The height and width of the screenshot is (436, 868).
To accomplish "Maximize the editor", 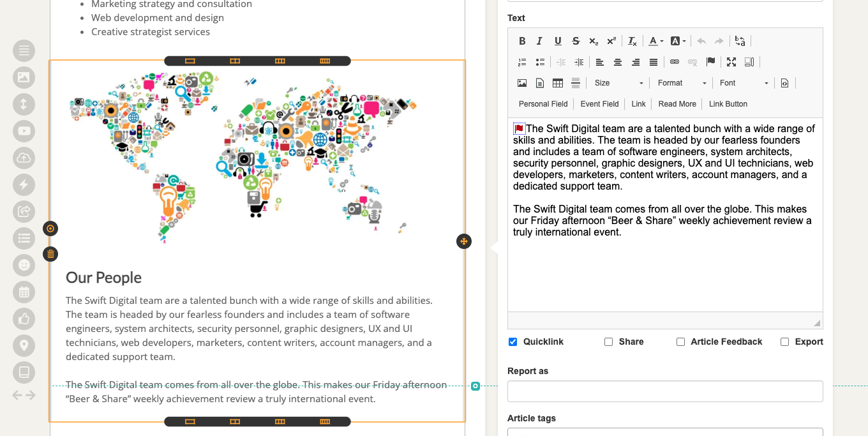I will pos(731,62).
